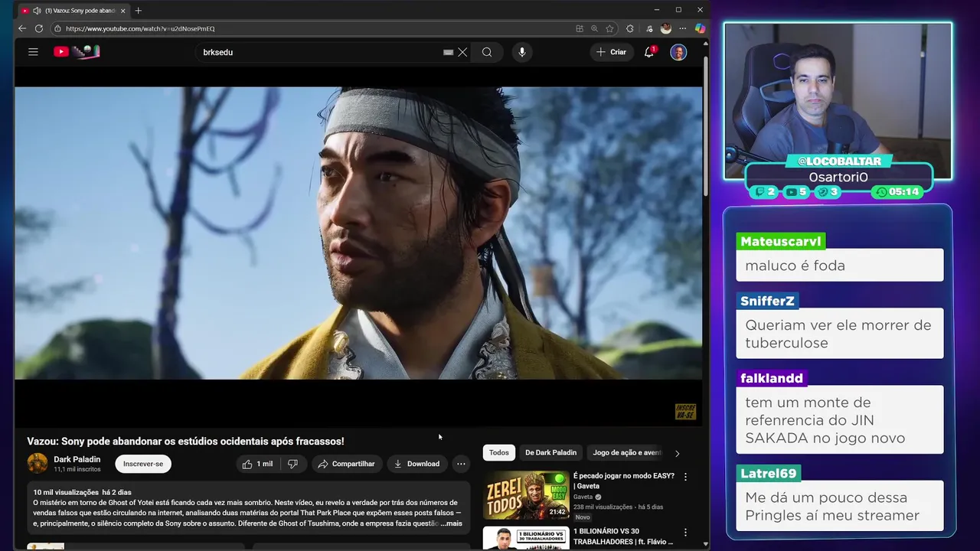Go to YouTube home via logo

coord(77,52)
